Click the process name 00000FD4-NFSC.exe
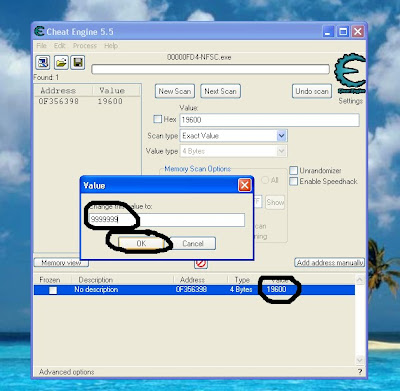The image size is (400, 391). tap(199, 57)
